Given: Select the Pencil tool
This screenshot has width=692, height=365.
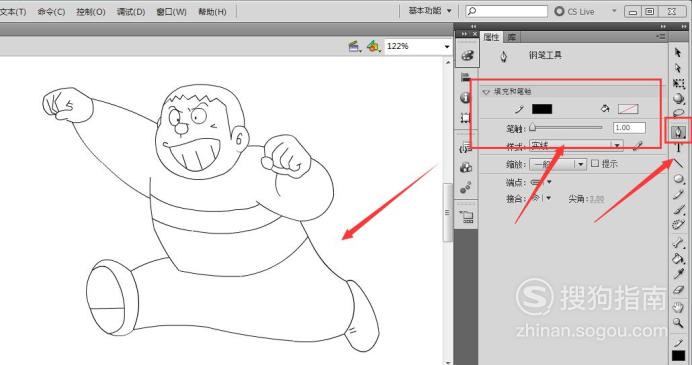Looking at the screenshot, I should pos(678,194).
